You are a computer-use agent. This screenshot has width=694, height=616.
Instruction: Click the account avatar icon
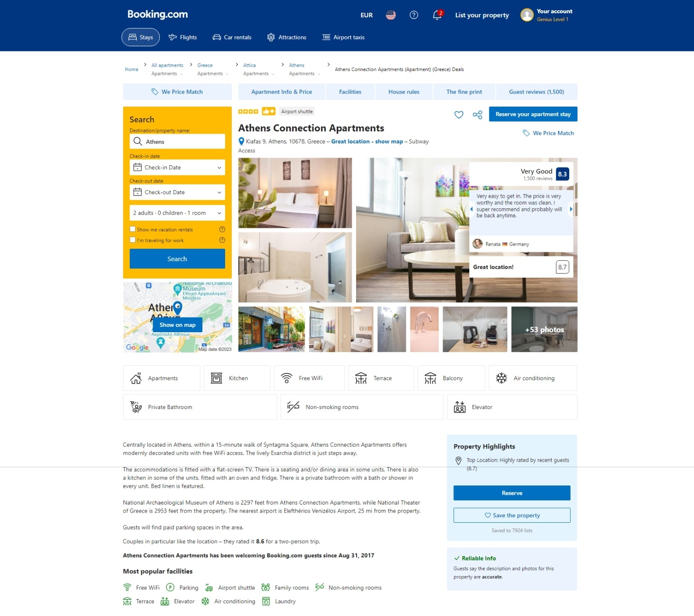click(x=527, y=15)
